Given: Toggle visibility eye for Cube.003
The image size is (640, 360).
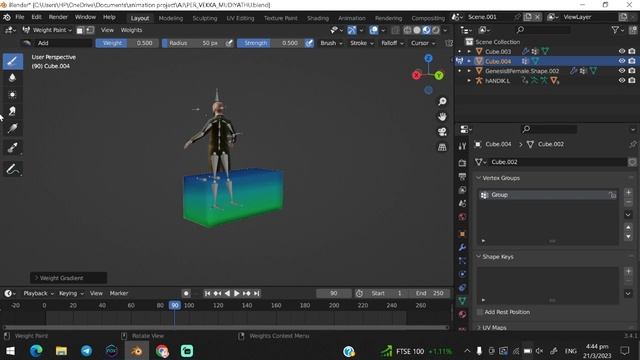Looking at the screenshot, I should (622, 51).
